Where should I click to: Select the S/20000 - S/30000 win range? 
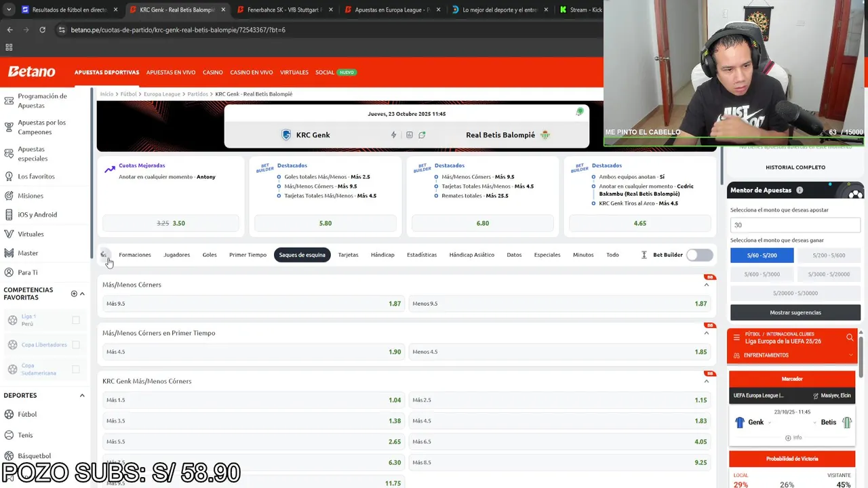coord(795,293)
